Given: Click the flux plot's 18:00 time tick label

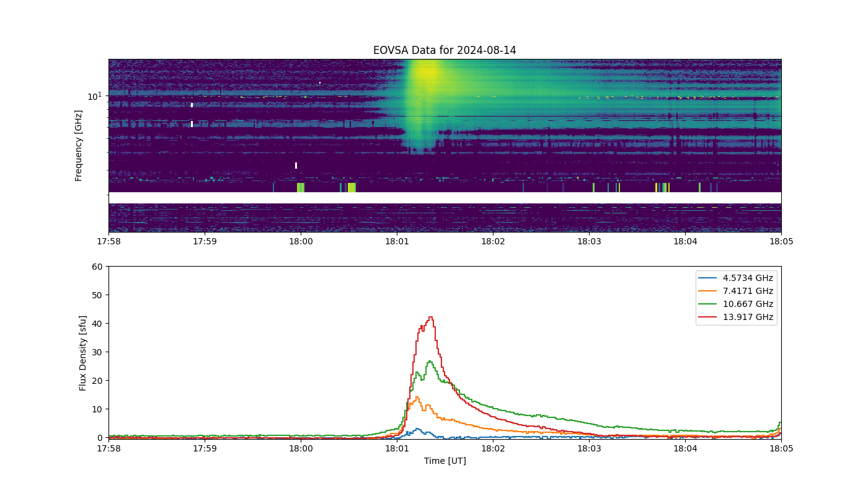Looking at the screenshot, I should pos(301,448).
